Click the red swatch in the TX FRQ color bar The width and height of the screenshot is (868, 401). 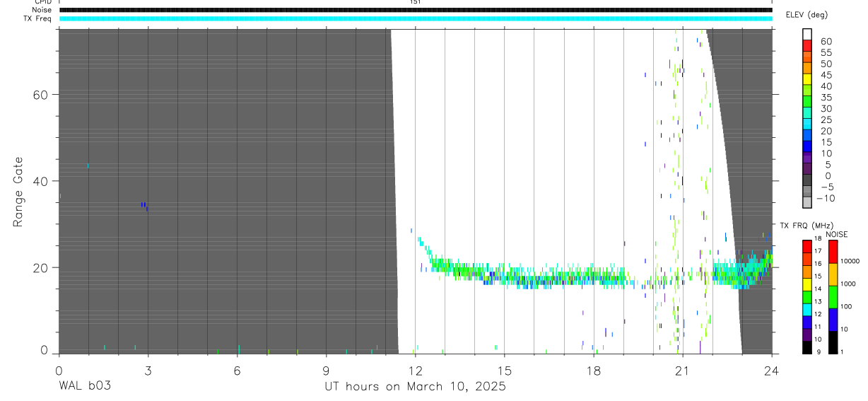point(807,246)
